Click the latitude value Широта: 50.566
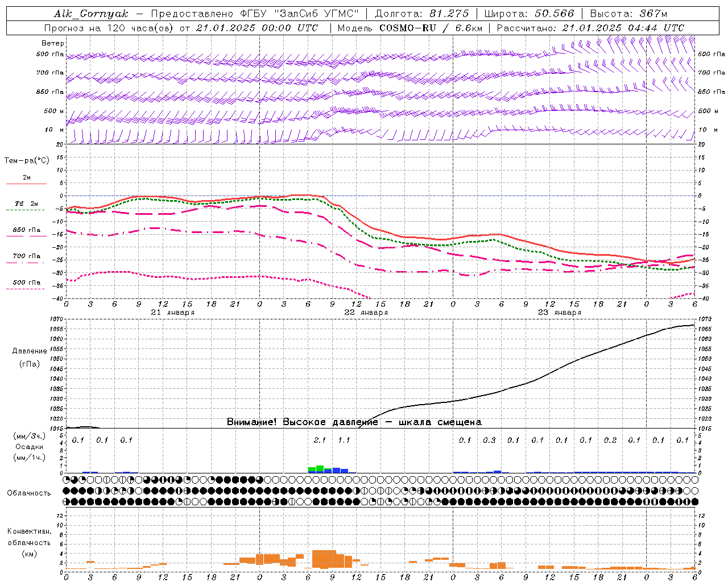 click(529, 14)
